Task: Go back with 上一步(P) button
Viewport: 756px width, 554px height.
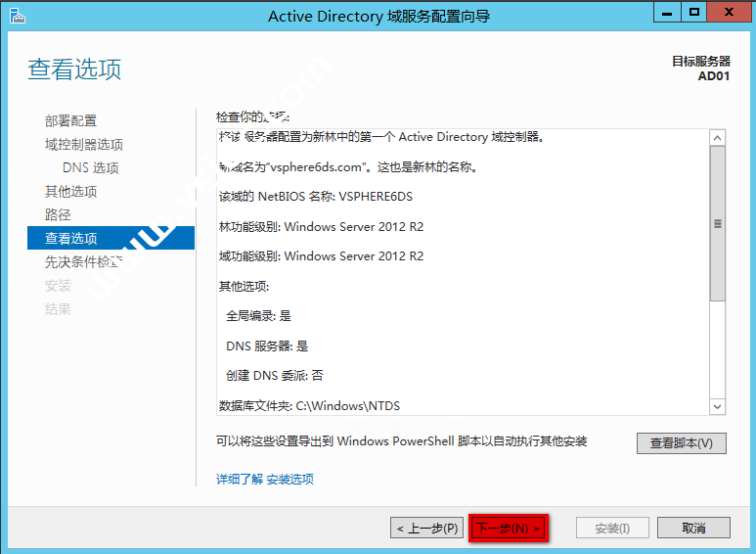Action: pyautogui.click(x=427, y=528)
